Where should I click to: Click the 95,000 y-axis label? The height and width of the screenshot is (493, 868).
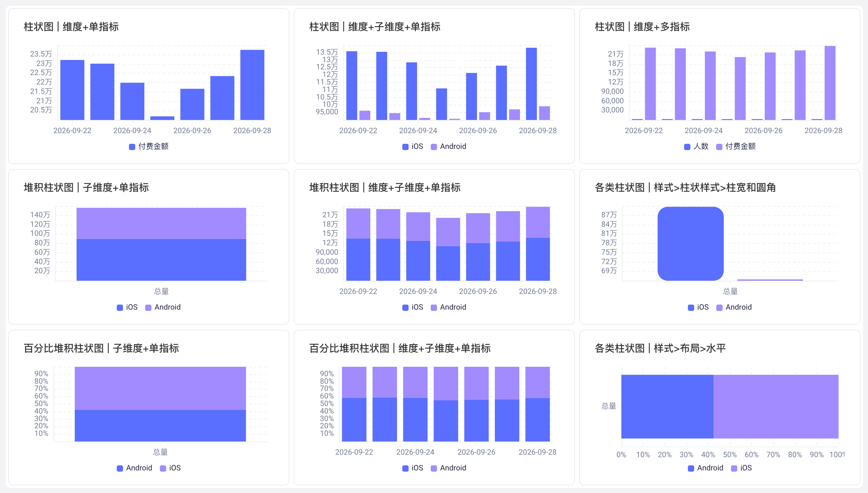327,112
